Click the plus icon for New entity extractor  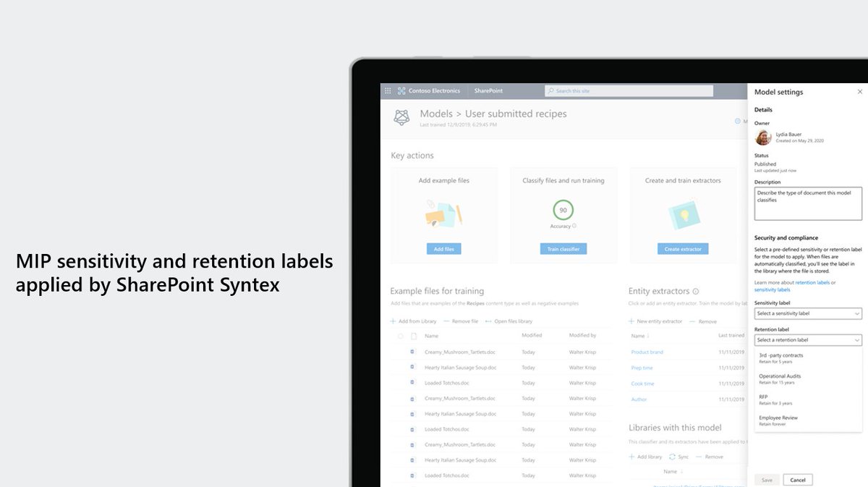[x=631, y=321]
